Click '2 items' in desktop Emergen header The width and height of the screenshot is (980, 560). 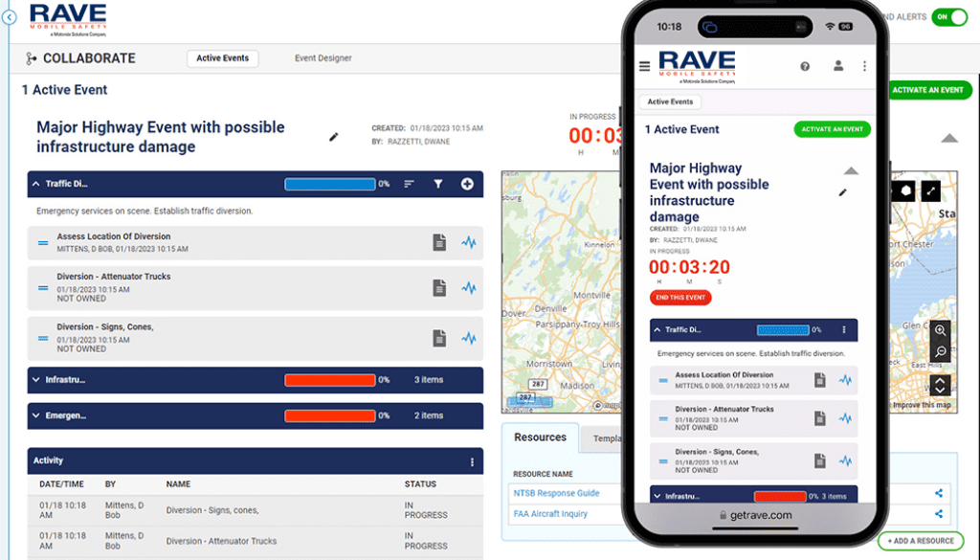(x=429, y=415)
